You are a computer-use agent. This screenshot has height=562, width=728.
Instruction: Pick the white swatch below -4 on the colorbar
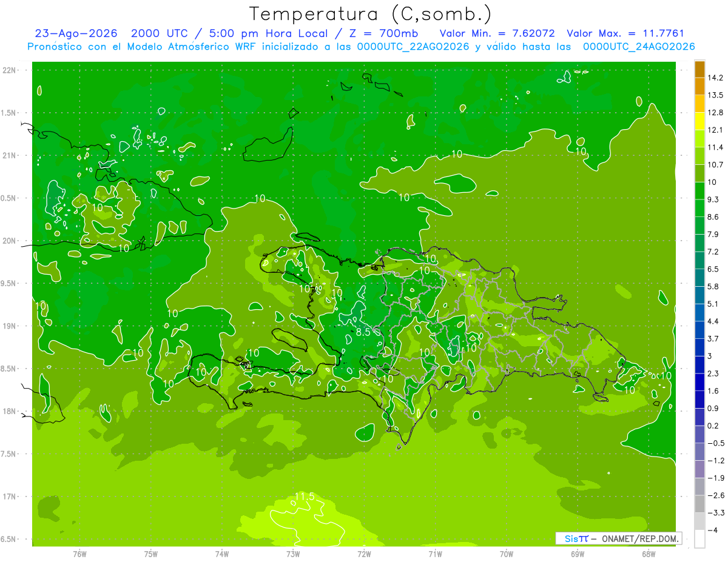click(699, 539)
